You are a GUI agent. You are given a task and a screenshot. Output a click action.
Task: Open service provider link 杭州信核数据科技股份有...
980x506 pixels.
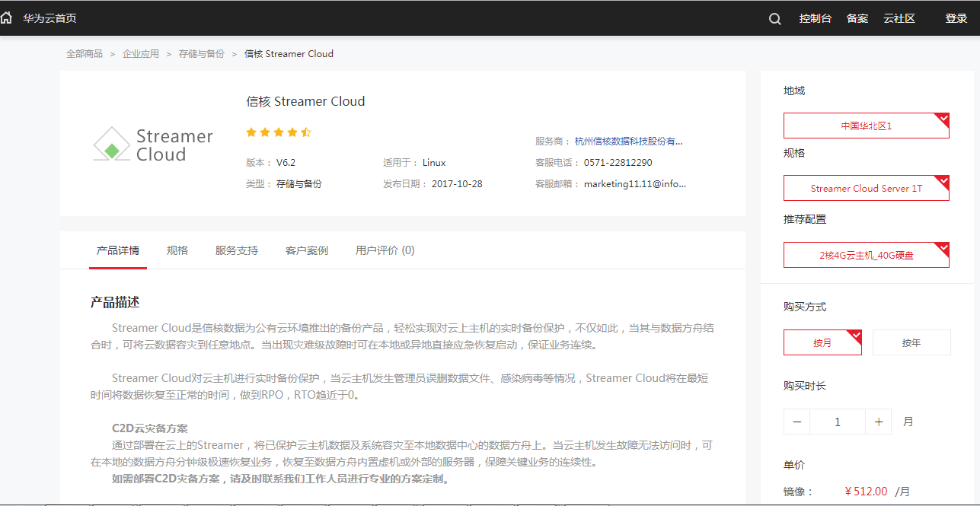tap(629, 142)
